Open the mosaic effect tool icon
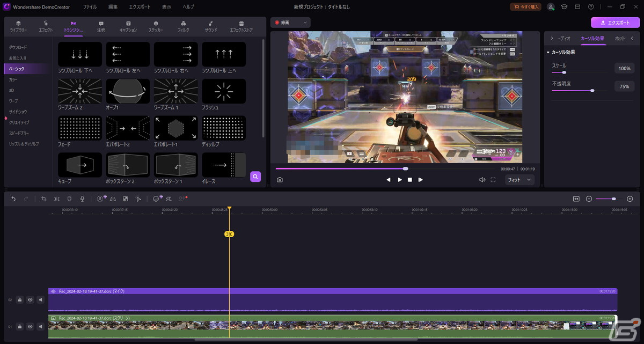The height and width of the screenshot is (344, 644). 125,199
